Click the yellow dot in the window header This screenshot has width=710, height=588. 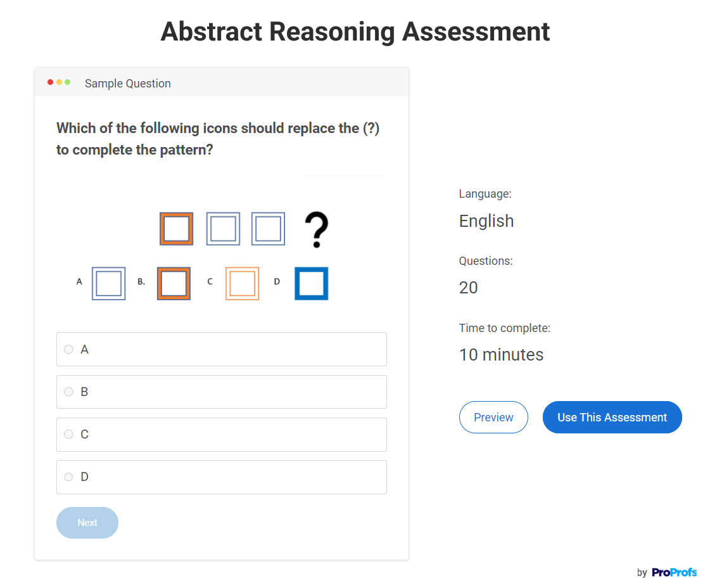click(x=59, y=82)
